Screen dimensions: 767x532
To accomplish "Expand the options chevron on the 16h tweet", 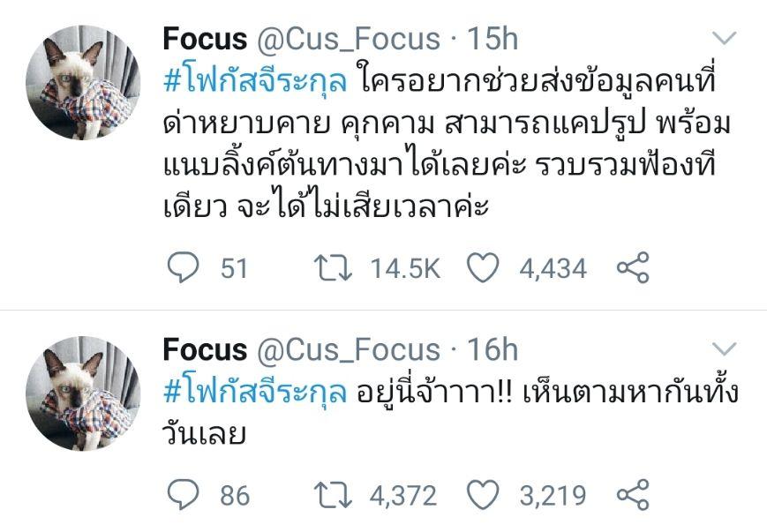I will coord(724,349).
